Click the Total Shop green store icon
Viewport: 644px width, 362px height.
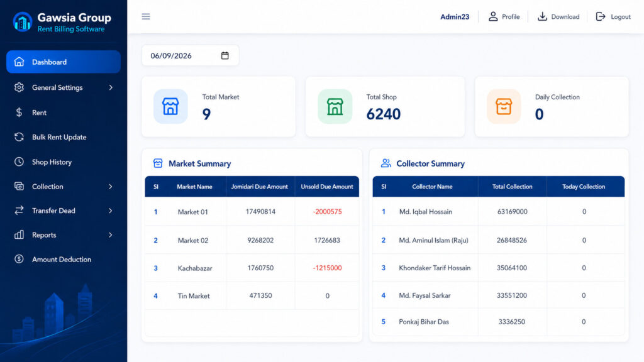[335, 106]
